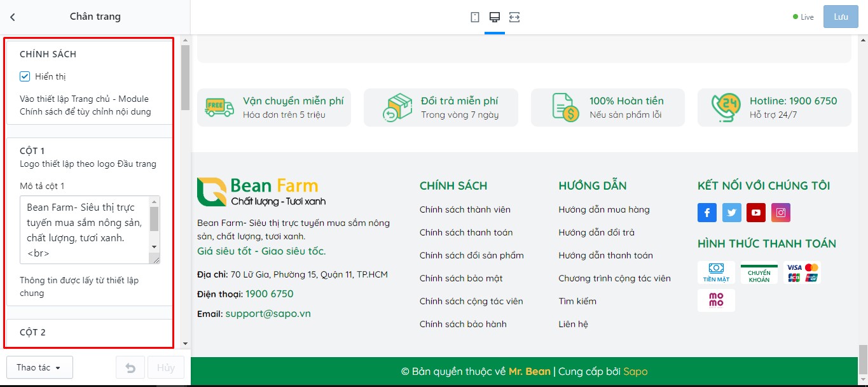Click the 100% Hoàn tiền text
The image size is (868, 387).
coord(626,101)
